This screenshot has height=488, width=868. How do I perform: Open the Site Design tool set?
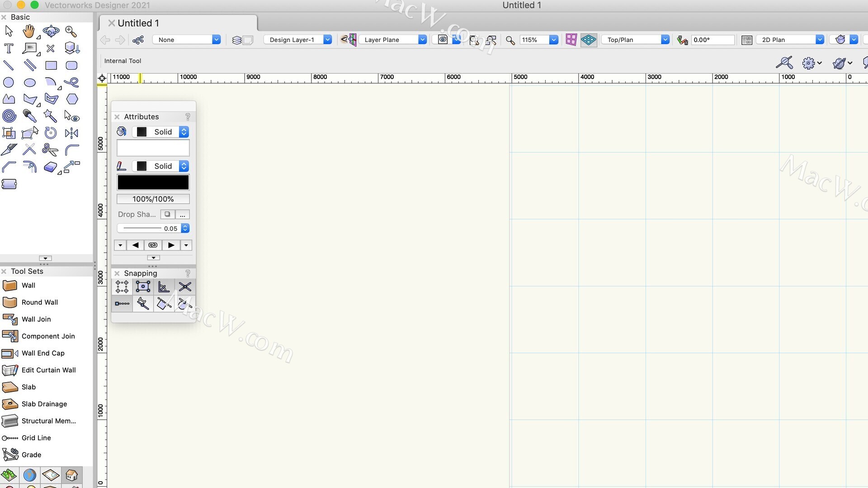(x=9, y=475)
